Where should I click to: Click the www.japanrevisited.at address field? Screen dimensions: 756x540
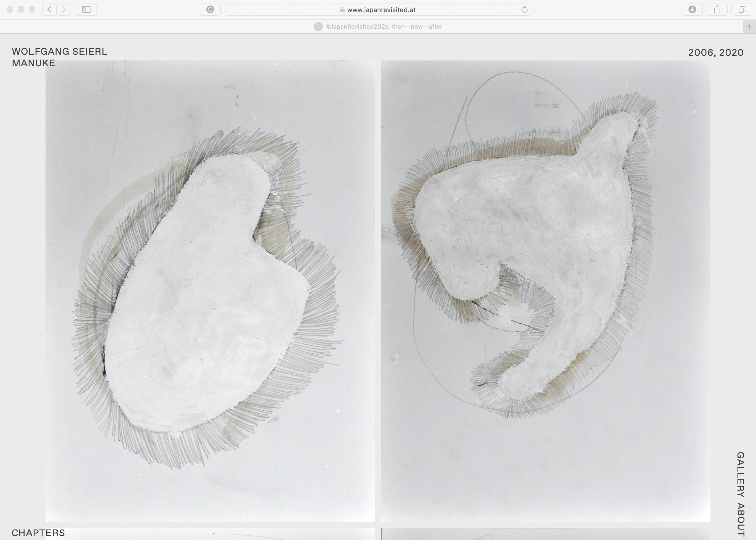click(x=378, y=9)
